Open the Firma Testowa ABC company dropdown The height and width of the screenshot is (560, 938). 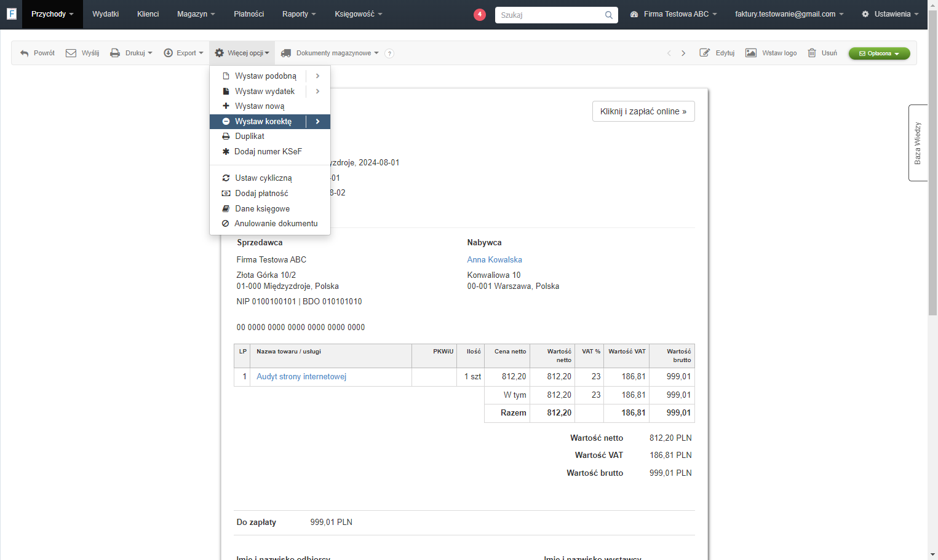tap(674, 14)
